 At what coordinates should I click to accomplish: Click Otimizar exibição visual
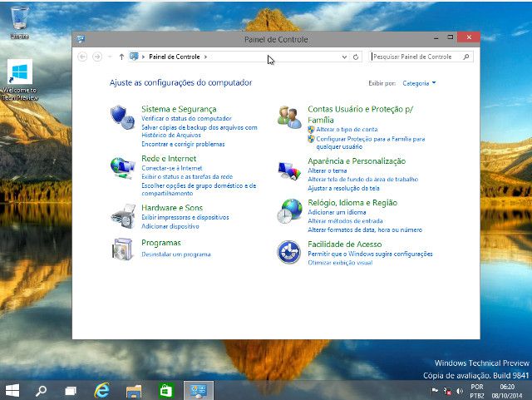pyautogui.click(x=340, y=263)
